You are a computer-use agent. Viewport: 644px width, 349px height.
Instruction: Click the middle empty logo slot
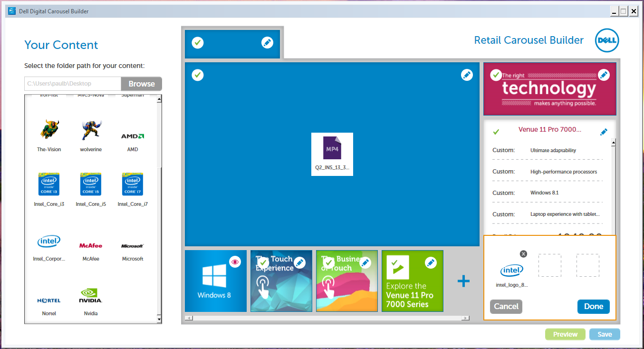click(549, 265)
